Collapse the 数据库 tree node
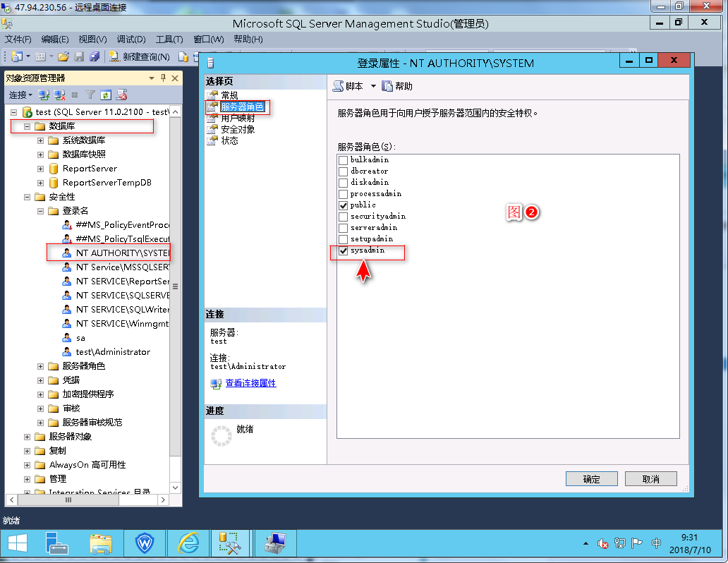728x563 pixels. click(27, 126)
